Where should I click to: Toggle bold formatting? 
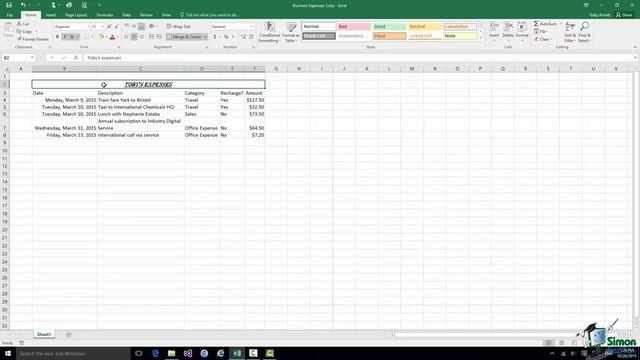coord(57,37)
